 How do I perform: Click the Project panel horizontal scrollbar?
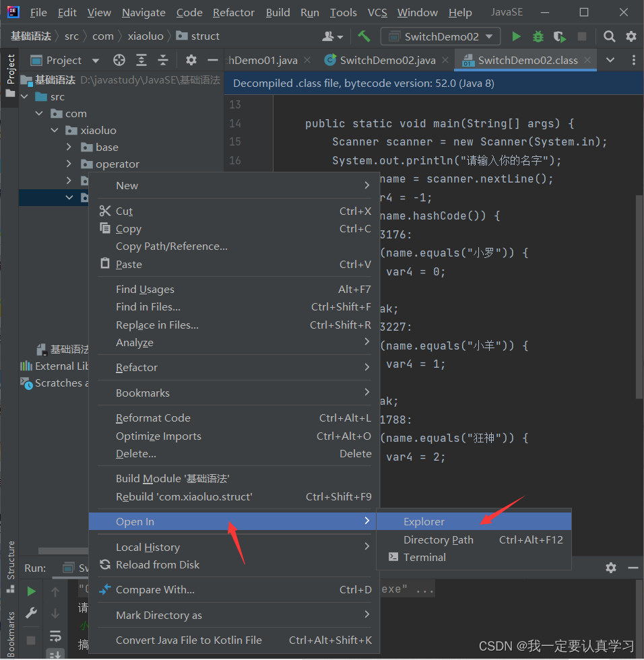pos(63,551)
